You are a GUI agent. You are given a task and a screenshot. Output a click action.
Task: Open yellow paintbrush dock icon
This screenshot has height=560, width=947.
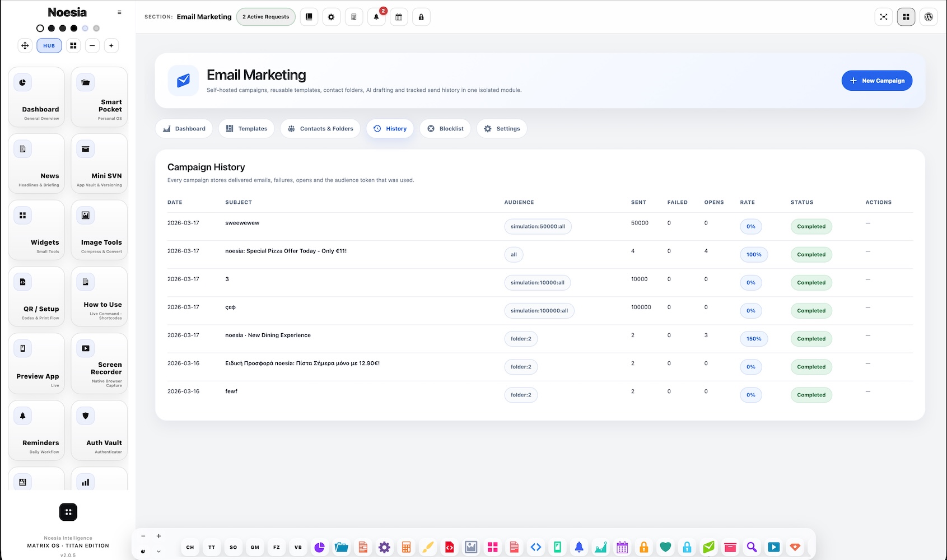click(428, 547)
